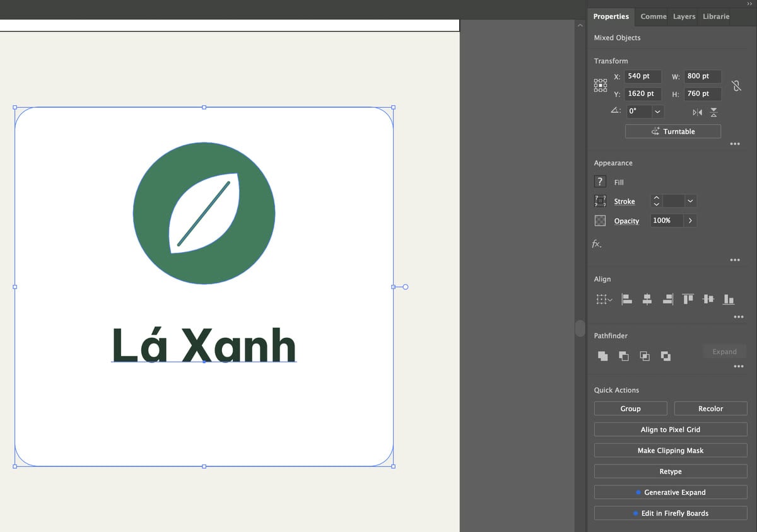
Task: Align objects to horizontal center
Action: pyautogui.click(x=647, y=299)
